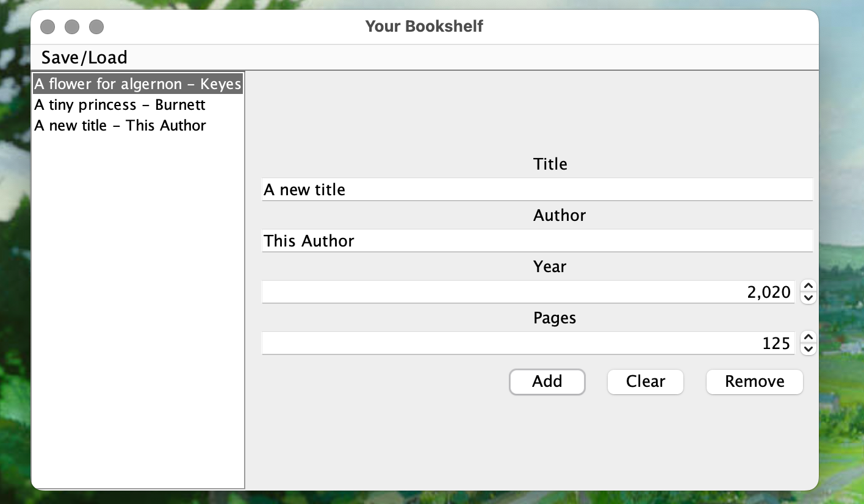The height and width of the screenshot is (504, 864).
Task: Focus the Pages number field
Action: pyautogui.click(x=529, y=343)
